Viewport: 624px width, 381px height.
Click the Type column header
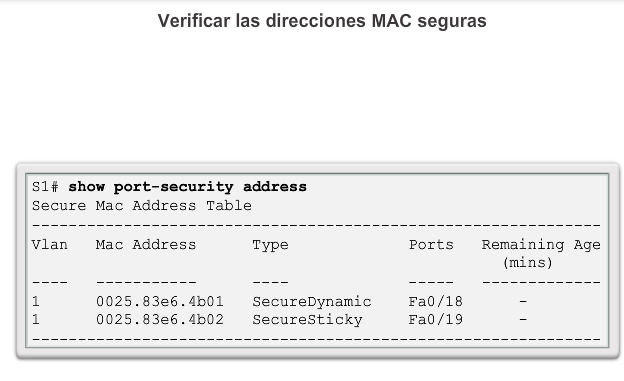[x=270, y=245]
